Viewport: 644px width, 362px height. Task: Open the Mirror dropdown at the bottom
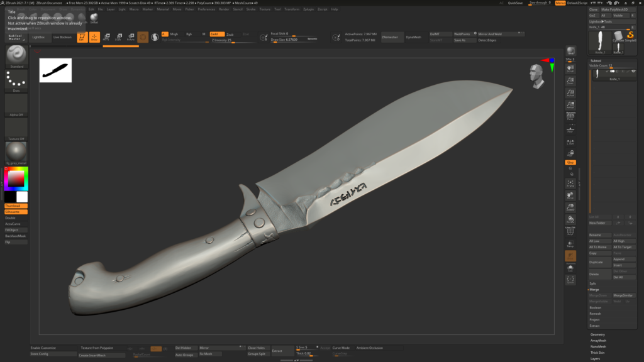[204, 348]
